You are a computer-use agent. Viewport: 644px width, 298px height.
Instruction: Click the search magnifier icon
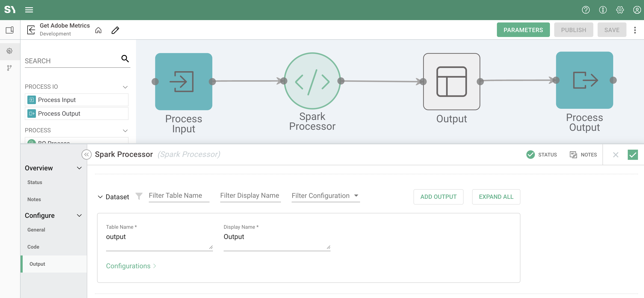tap(125, 59)
